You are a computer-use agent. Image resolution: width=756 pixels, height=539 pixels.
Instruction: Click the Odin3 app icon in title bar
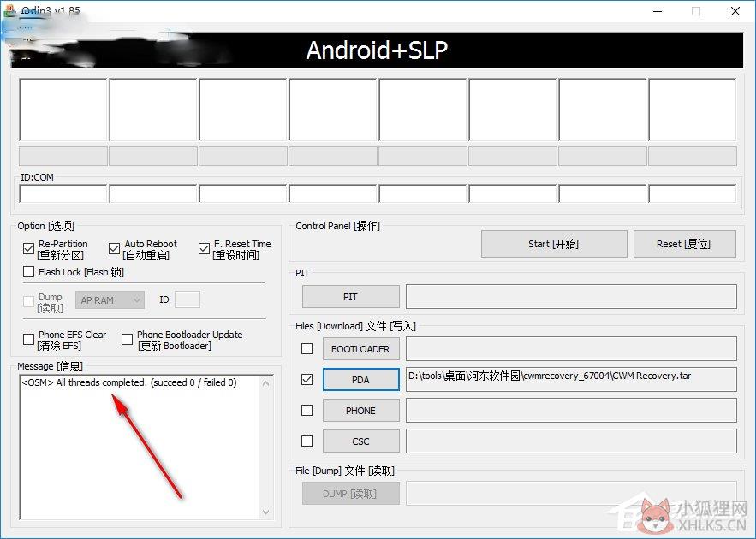pyautogui.click(x=9, y=10)
